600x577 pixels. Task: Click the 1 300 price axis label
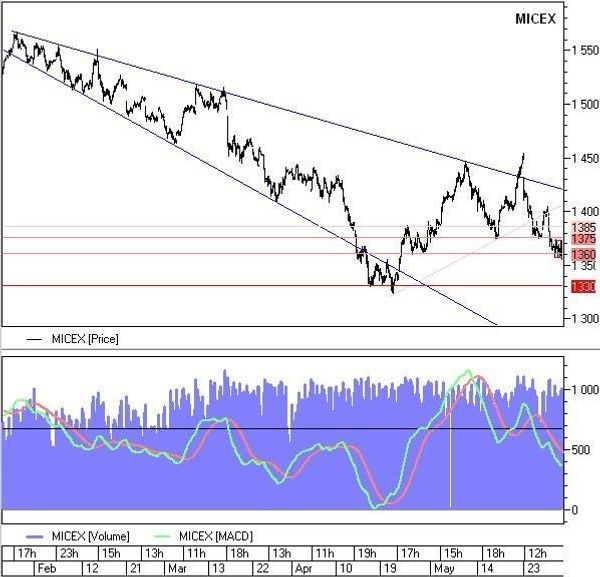click(584, 318)
